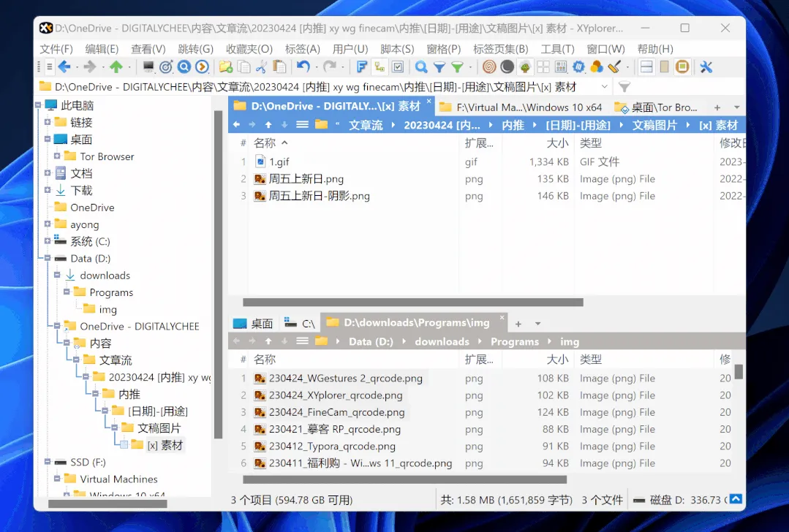
Task: Go up one folder with green arrow
Action: click(116, 67)
